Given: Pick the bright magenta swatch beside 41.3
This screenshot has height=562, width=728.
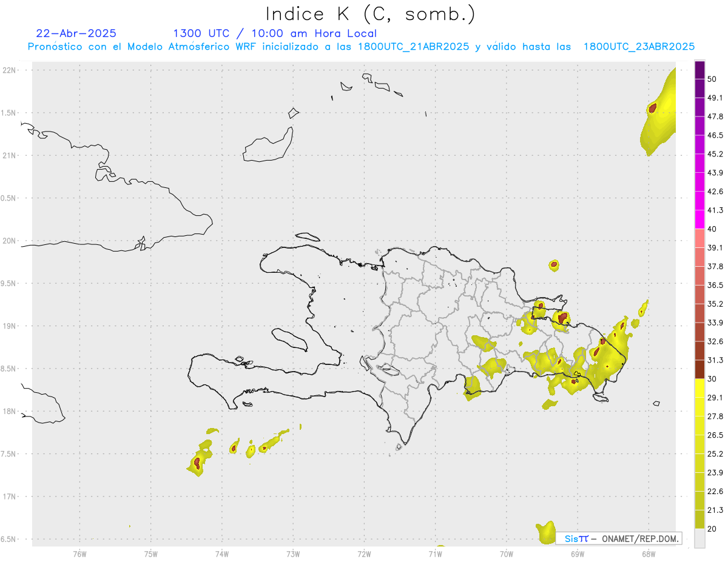Looking at the screenshot, I should click(x=699, y=218).
